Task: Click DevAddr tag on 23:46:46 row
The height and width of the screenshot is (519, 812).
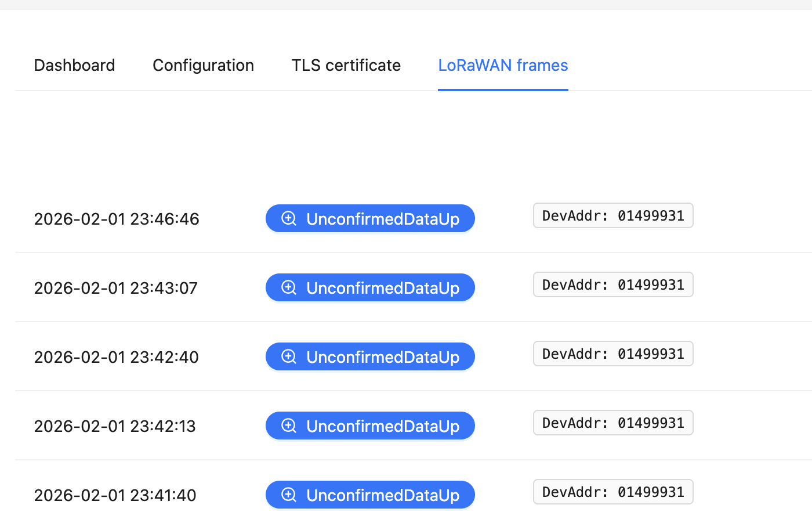Action: [x=613, y=216]
